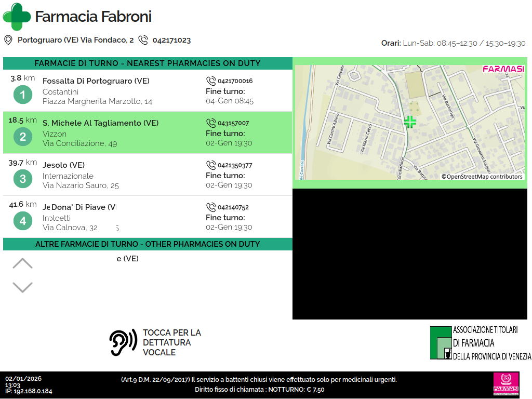
Task: Click the phone number 043157007
Action: (233, 124)
